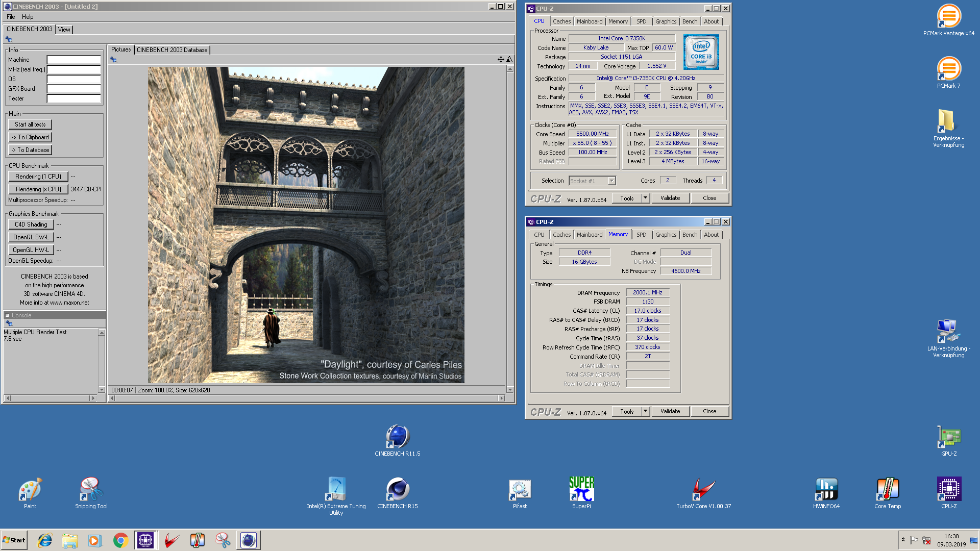
Task: Click Validate in the upper CPU-Z window
Action: 670,198
